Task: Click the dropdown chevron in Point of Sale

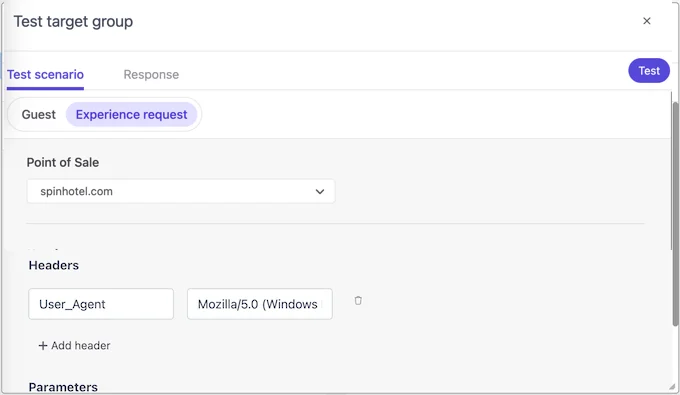Action: [x=320, y=191]
